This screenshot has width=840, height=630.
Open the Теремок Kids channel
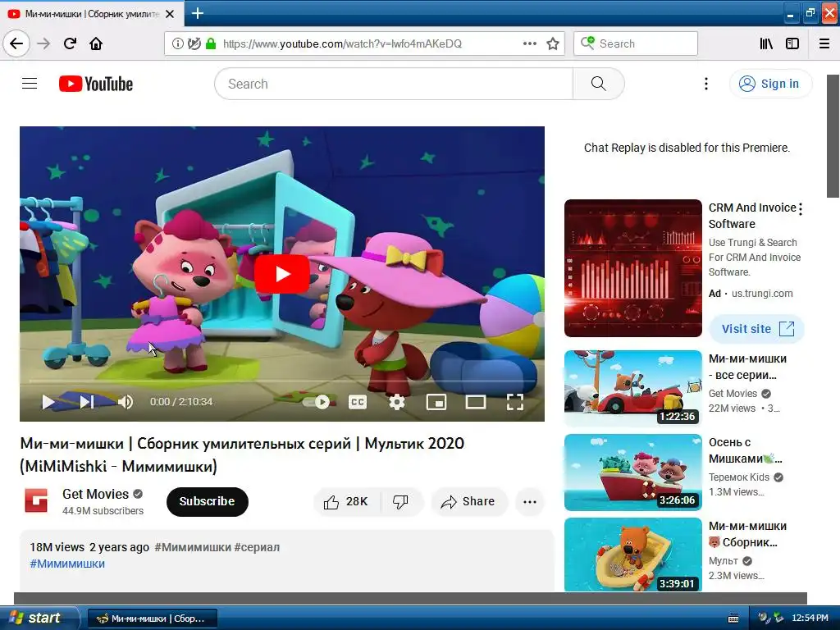tap(739, 477)
